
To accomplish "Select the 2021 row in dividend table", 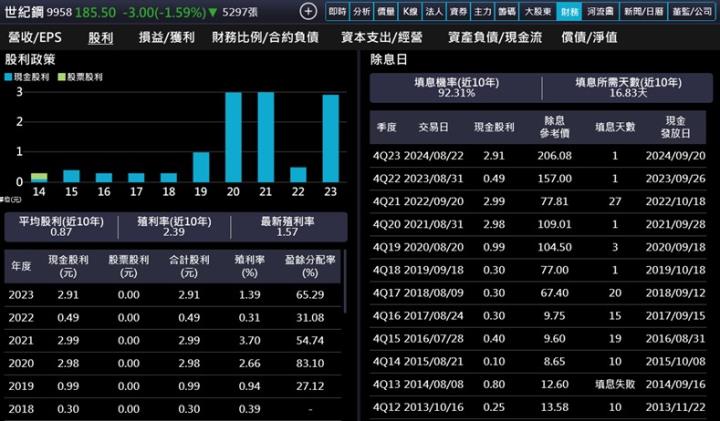I will click(173, 341).
